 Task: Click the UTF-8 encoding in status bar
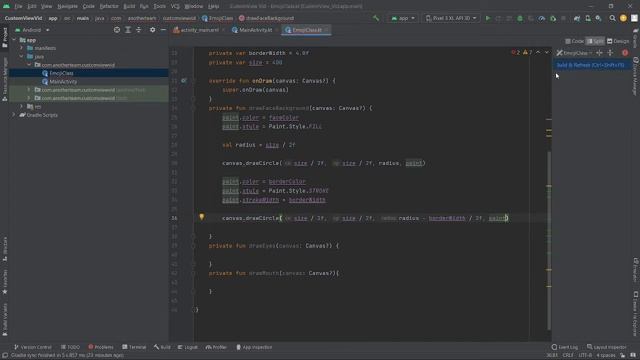(585, 355)
